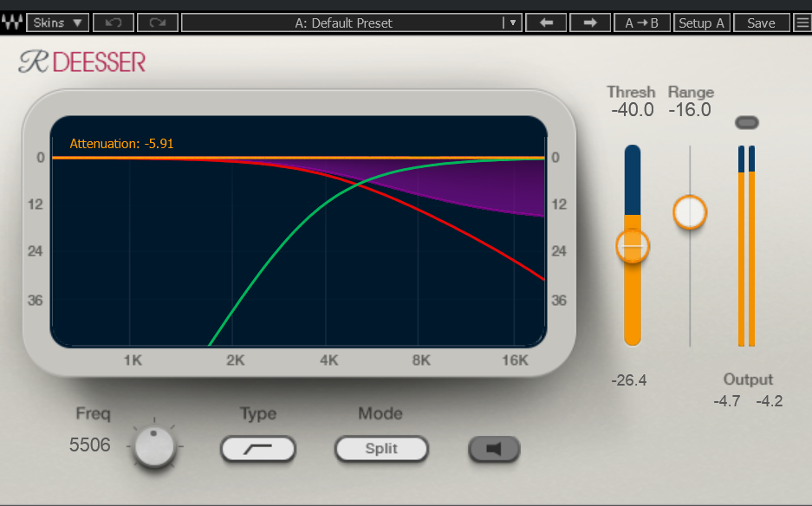Click the 4K frequency axis label

point(328,360)
